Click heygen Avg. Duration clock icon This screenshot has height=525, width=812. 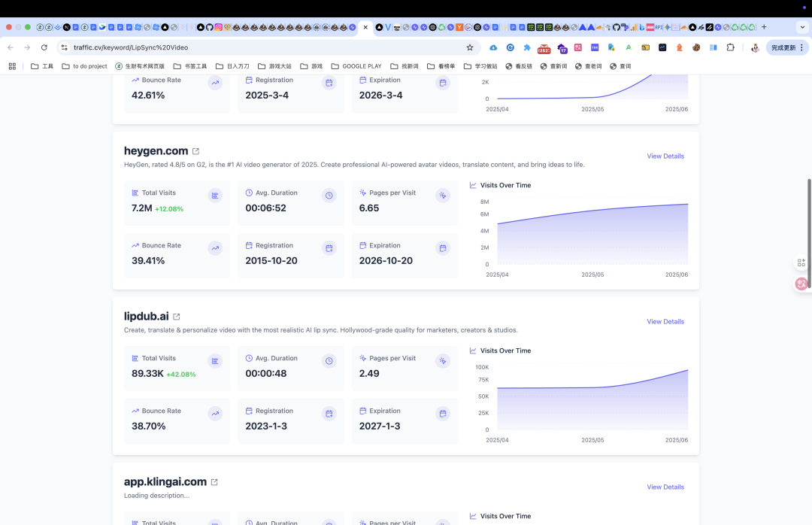329,196
